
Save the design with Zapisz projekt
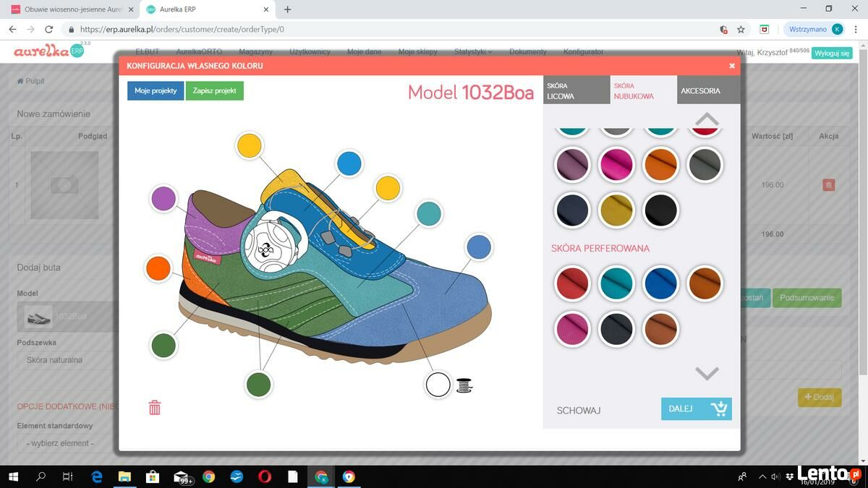[214, 90]
